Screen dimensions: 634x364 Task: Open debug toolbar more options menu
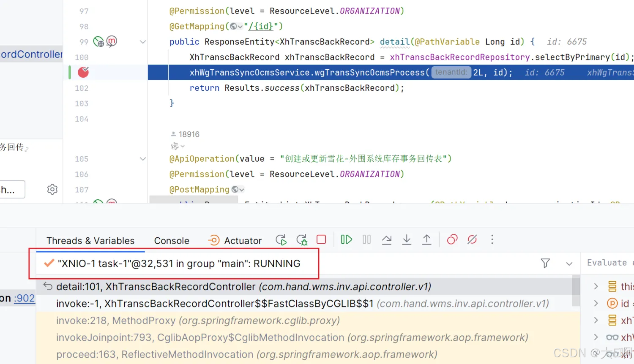pos(492,239)
